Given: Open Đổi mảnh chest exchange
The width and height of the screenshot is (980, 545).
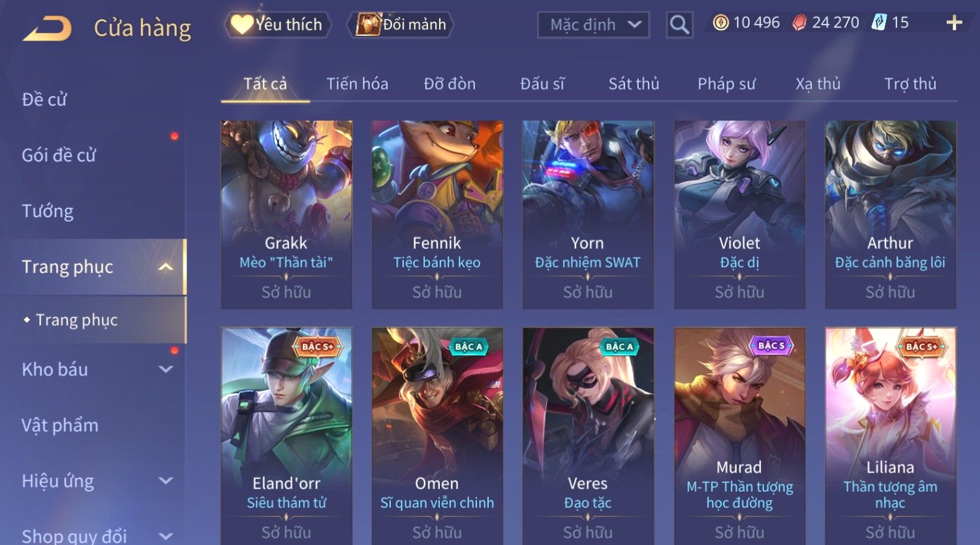Looking at the screenshot, I should [x=403, y=25].
